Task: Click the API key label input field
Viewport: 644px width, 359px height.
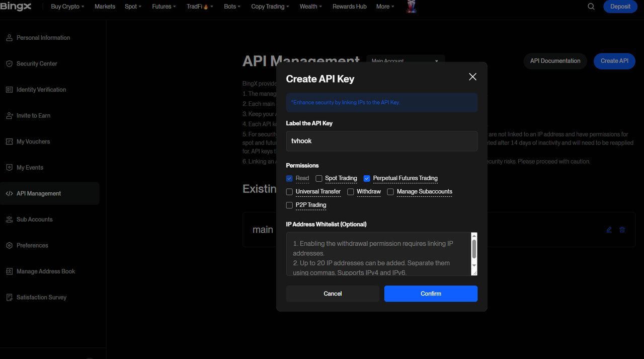Action: pyautogui.click(x=381, y=141)
